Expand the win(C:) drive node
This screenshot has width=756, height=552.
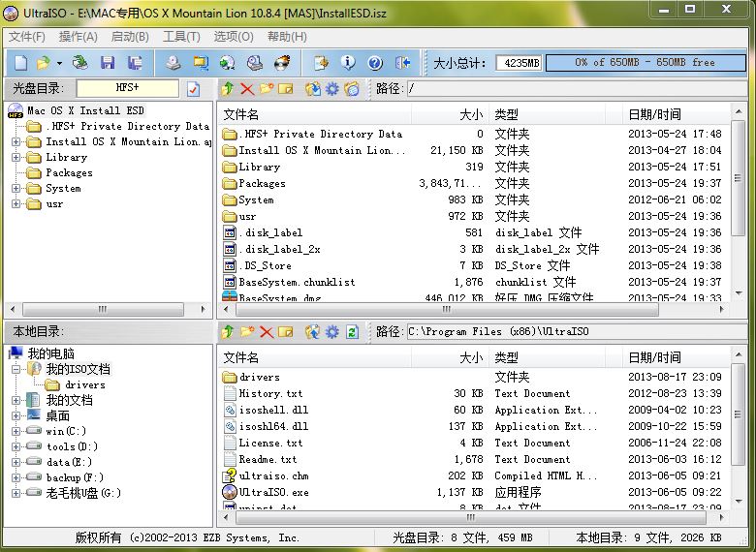tap(16, 431)
